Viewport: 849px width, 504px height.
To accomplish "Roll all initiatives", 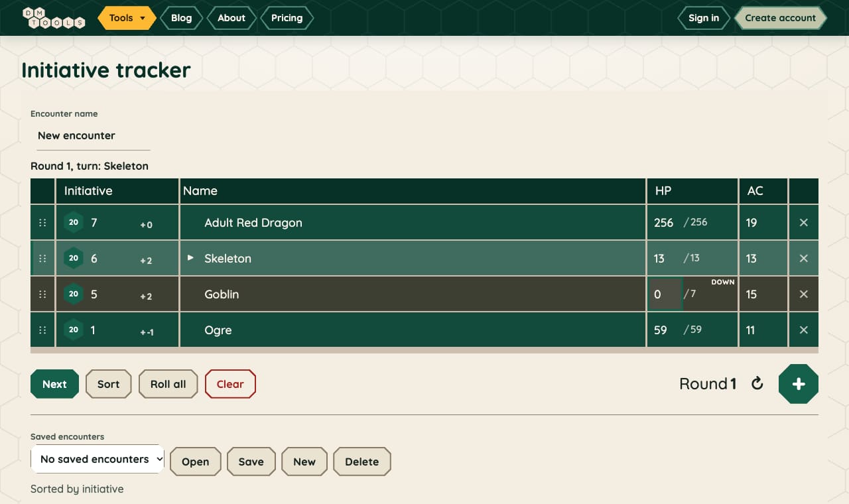I will 168,384.
